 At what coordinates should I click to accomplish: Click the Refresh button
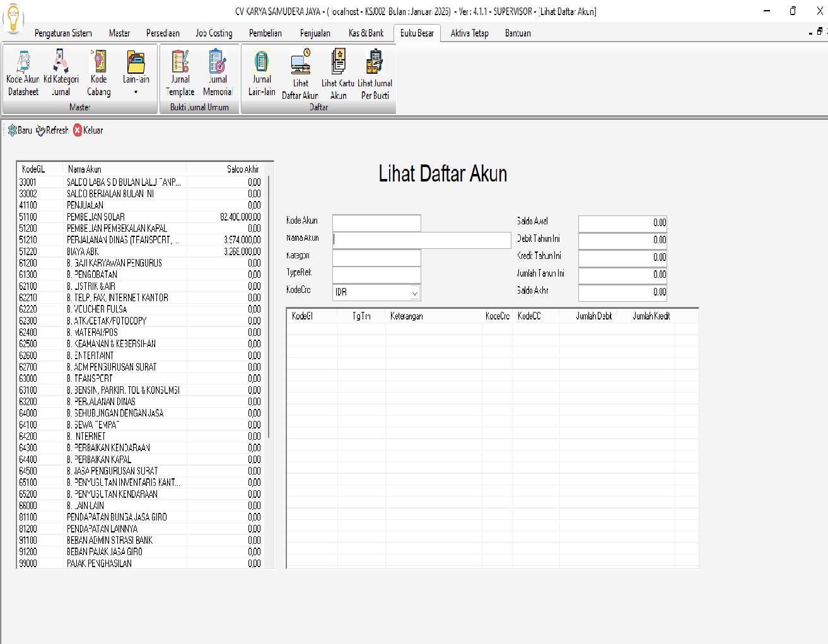point(52,130)
